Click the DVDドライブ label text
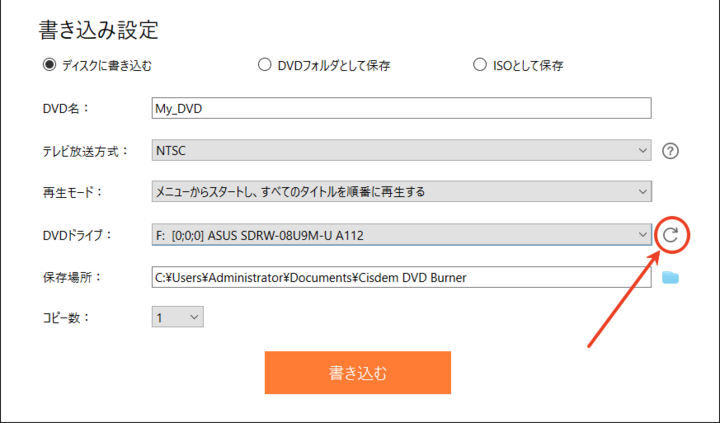This screenshot has width=720, height=423. pyautogui.click(x=77, y=235)
